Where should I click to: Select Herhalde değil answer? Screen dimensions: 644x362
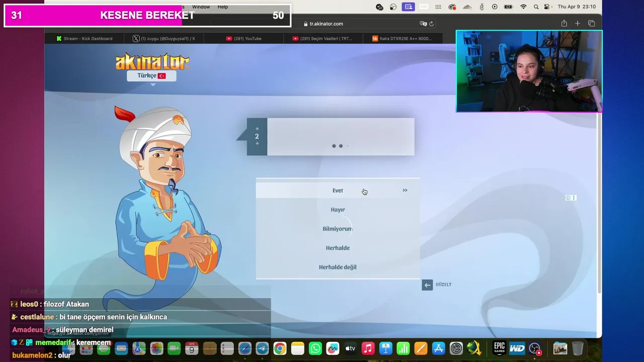(x=338, y=267)
